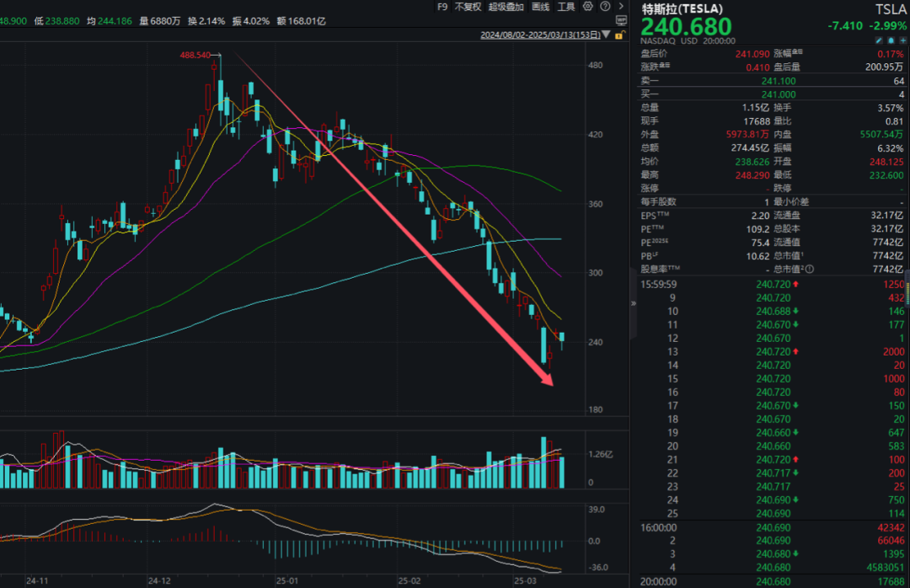
Task: Click the TSLA ticker symbol
Action: click(x=890, y=8)
